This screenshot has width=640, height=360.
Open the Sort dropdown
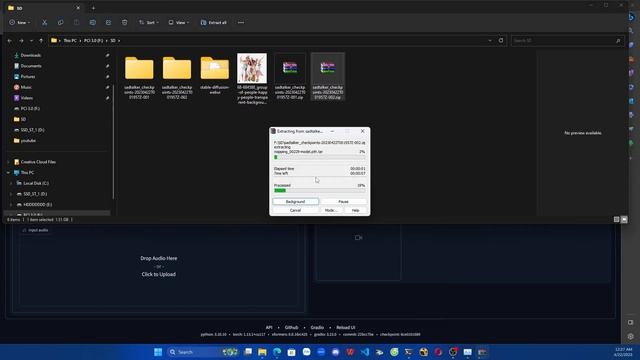point(149,22)
